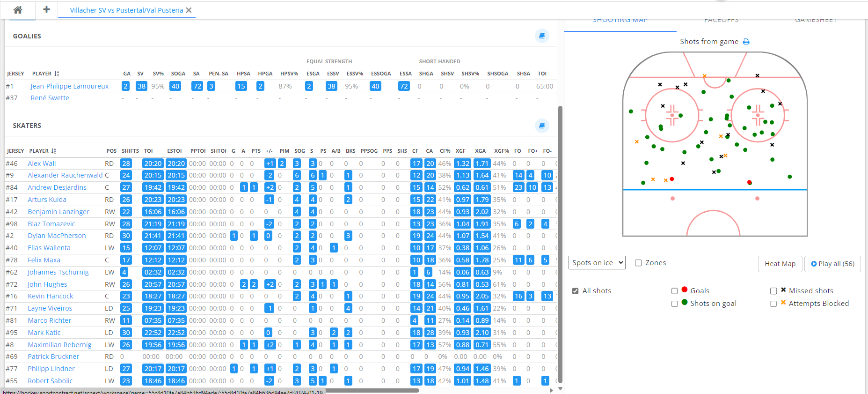Image resolution: width=868 pixels, height=394 pixels.
Task: Print the Shots from game map
Action: point(746,42)
